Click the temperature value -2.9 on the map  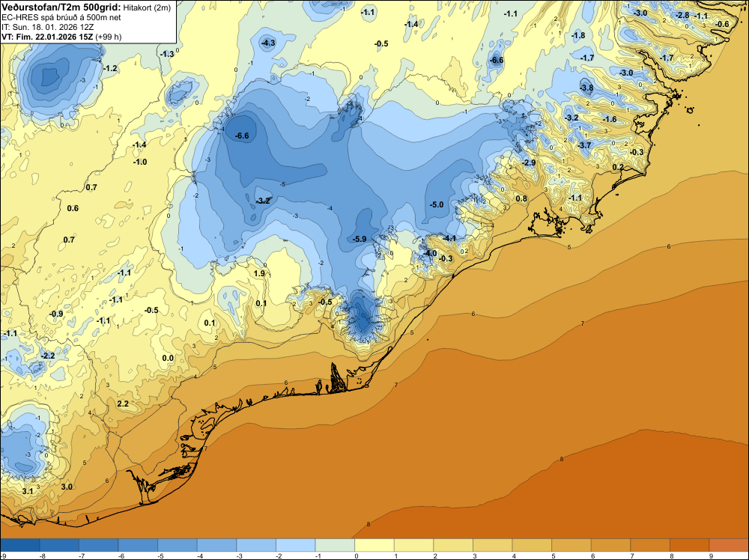(529, 162)
